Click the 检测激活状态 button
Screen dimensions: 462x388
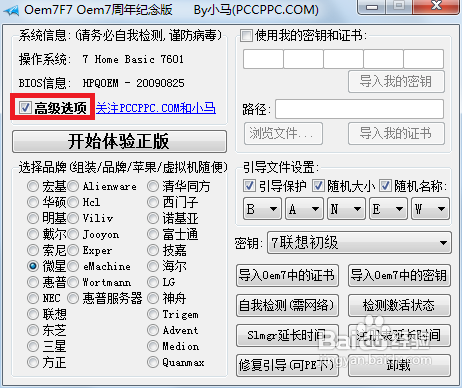click(399, 305)
